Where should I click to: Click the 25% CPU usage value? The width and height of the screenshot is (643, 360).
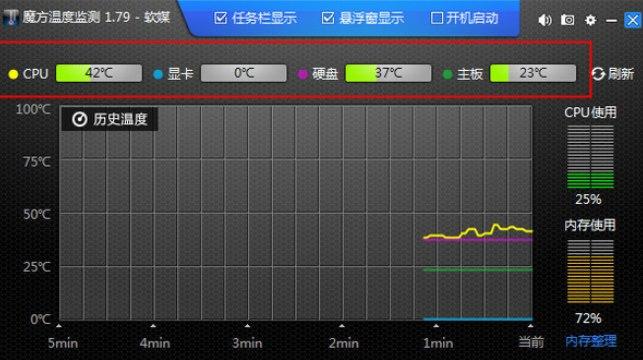click(x=588, y=199)
